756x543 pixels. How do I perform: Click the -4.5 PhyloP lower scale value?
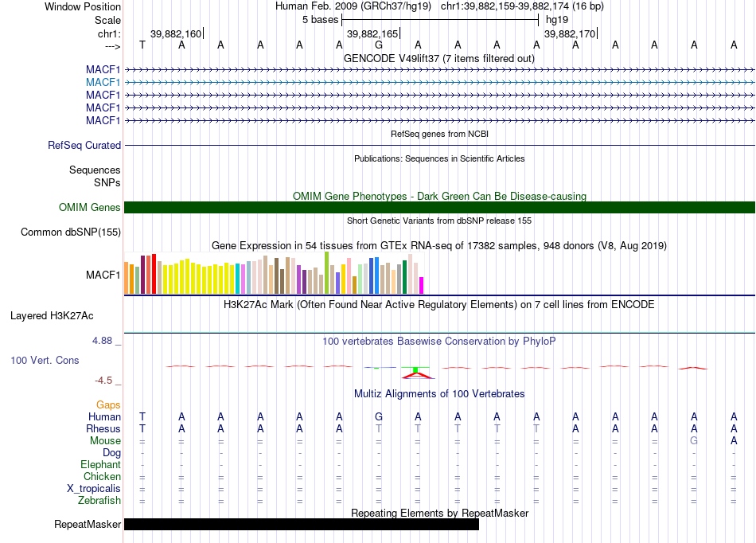[x=103, y=381]
